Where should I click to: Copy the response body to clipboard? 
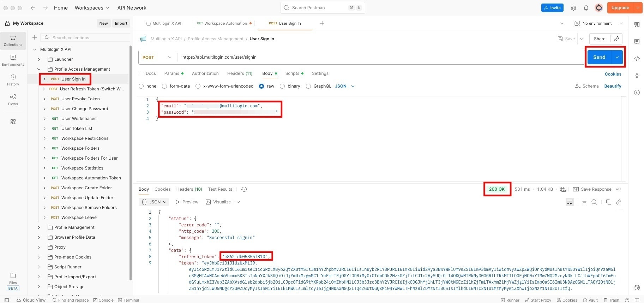(608, 202)
